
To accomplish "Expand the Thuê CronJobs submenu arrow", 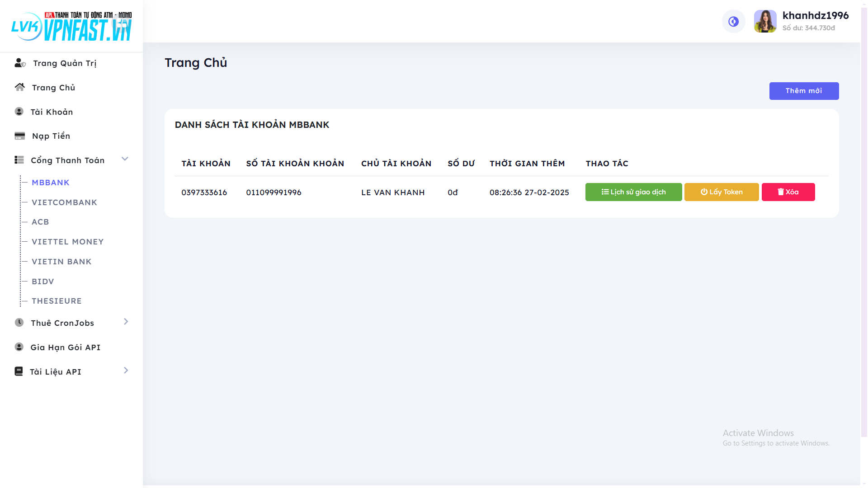I will 126,322.
